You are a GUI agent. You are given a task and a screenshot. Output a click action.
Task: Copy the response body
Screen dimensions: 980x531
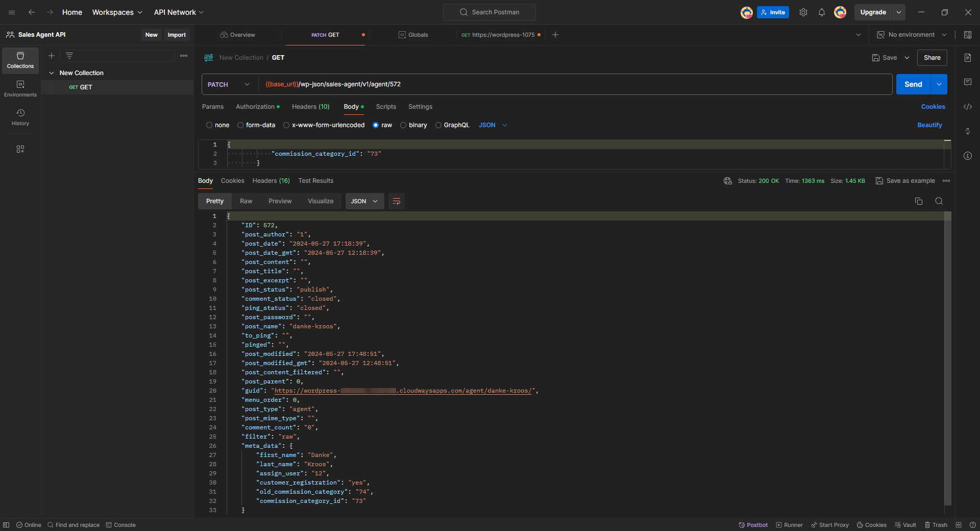pyautogui.click(x=919, y=201)
